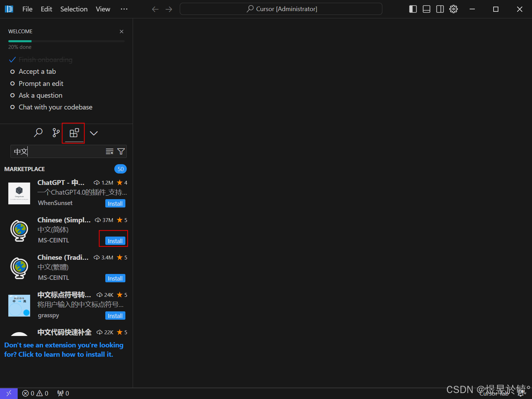The height and width of the screenshot is (399, 532).
Task: Select ChatGPT extension title
Action: [61, 183]
